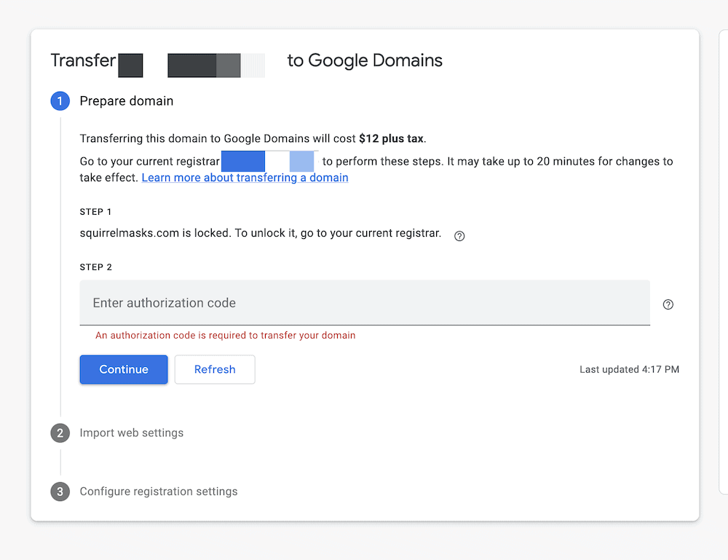This screenshot has height=560, width=728.
Task: Click the to Google Domains title text
Action: coord(365,60)
